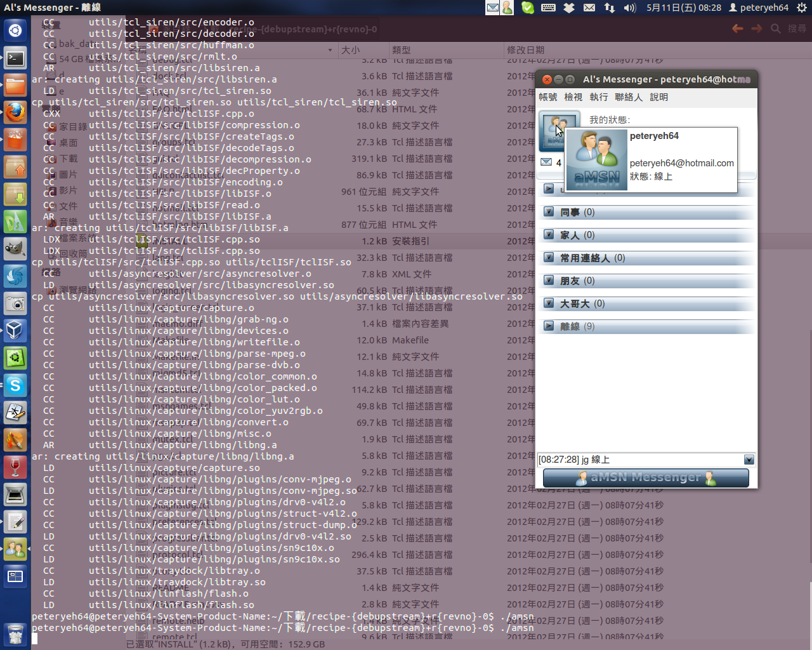Image resolution: width=812 pixels, height=650 pixels.
Task: Click the search magnifier in the file manager
Action: pyautogui.click(x=776, y=29)
